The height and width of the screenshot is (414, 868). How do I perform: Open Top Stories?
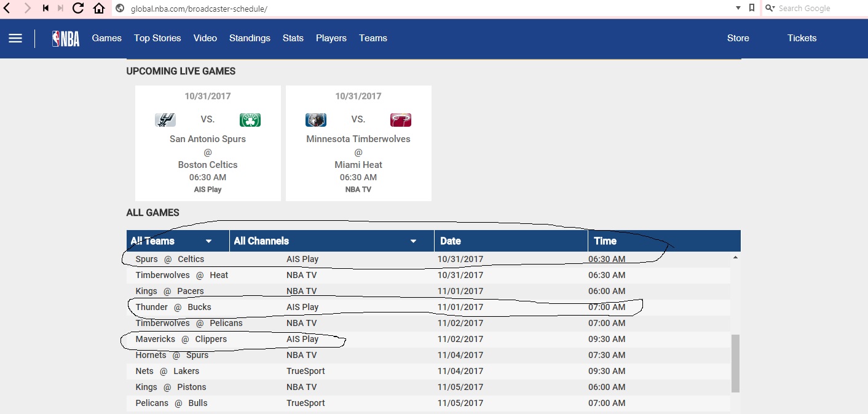coord(157,38)
